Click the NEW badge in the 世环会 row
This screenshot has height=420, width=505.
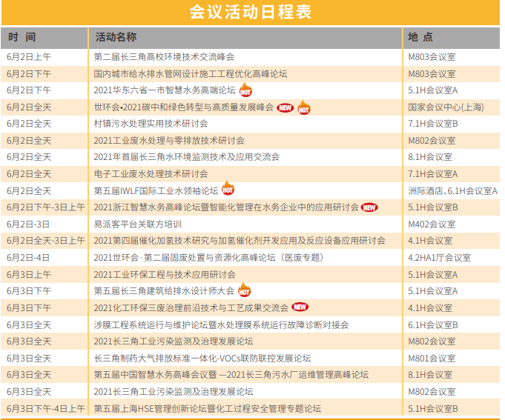[285, 107]
